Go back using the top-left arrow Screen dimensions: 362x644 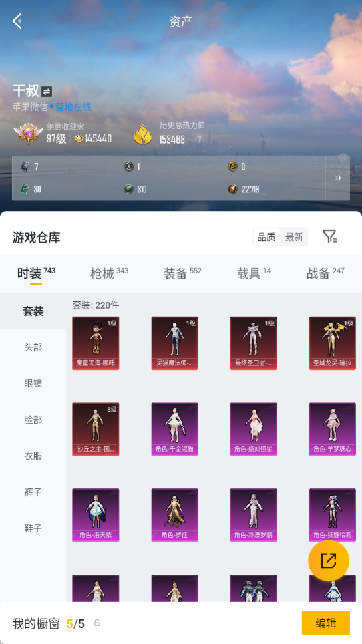point(17,21)
